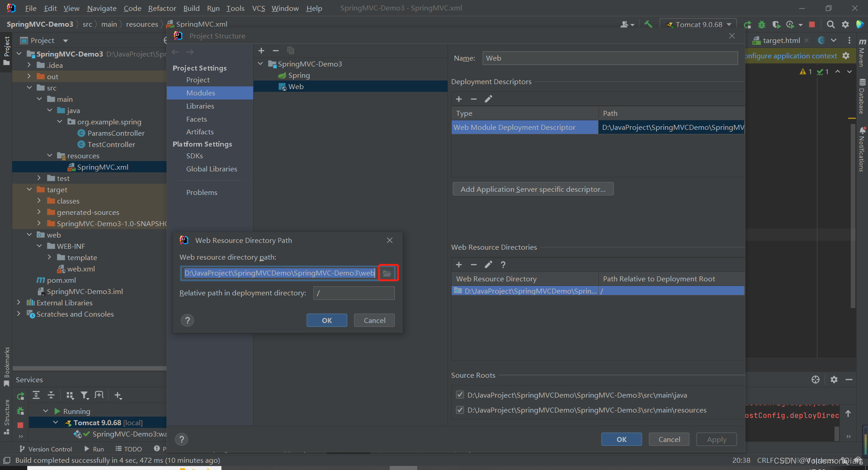Screen dimensions: 868x470
Task: Open the VCS menu
Action: (x=259, y=8)
